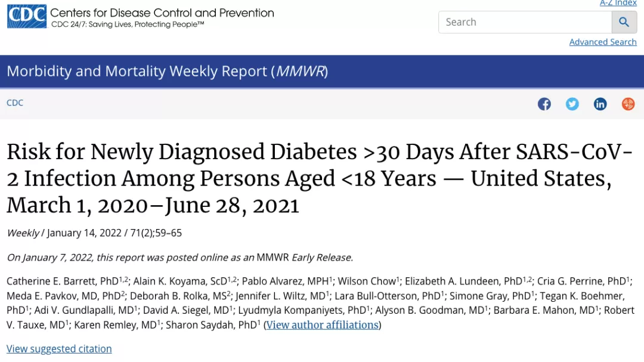The image size is (644, 362).
Task: Click the CDC logo
Action: coord(27,17)
